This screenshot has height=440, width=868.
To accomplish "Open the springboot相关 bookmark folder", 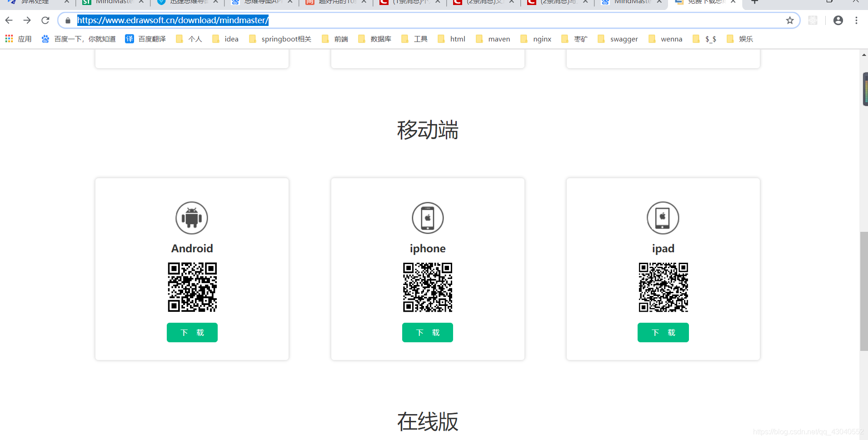I will [280, 39].
